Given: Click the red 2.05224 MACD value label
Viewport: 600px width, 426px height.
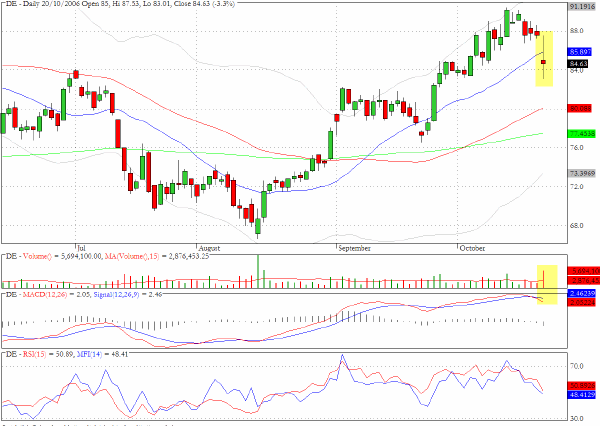Looking at the screenshot, I should (582, 302).
